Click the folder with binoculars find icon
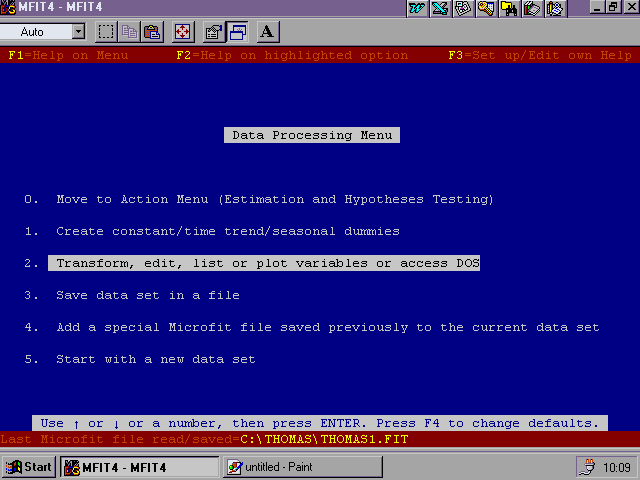This screenshot has width=640, height=480. (x=509, y=8)
